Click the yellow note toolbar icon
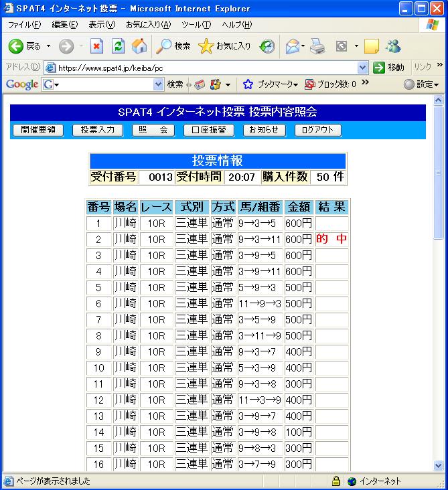 point(372,46)
